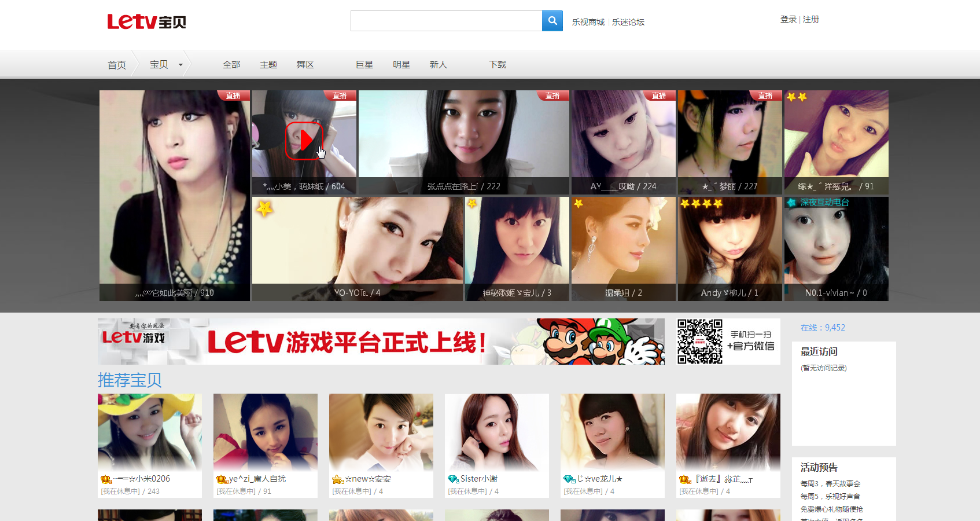This screenshot has height=521, width=980.
Task: Click the diamond icon beside ve龙儿
Action: [569, 479]
